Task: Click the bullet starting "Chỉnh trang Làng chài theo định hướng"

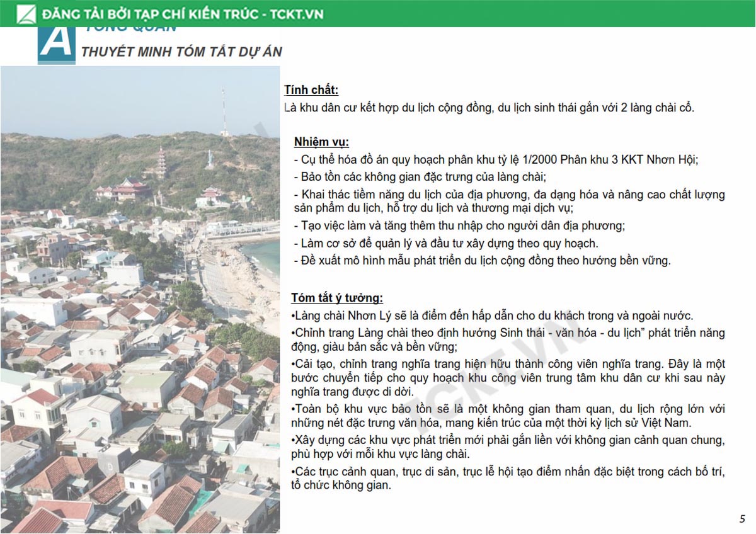Action: point(508,340)
